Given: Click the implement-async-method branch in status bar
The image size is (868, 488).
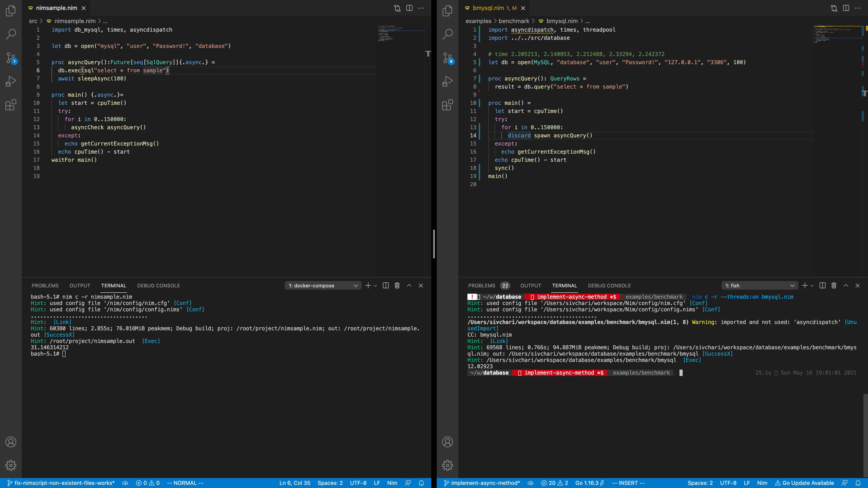Looking at the screenshot, I should click(x=482, y=483).
